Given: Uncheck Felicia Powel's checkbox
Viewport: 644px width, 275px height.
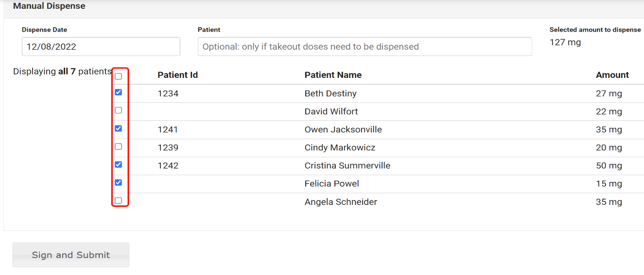Looking at the screenshot, I should (118, 183).
